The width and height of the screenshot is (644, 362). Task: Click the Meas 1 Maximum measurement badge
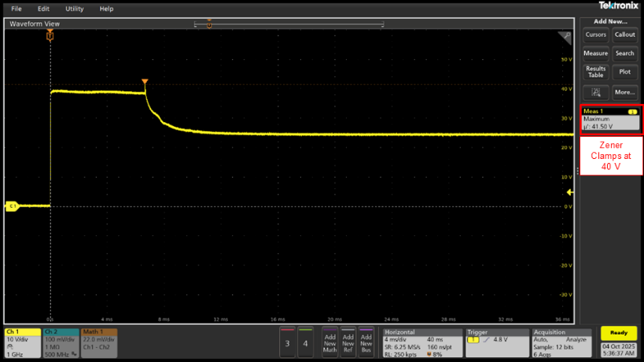[611, 119]
